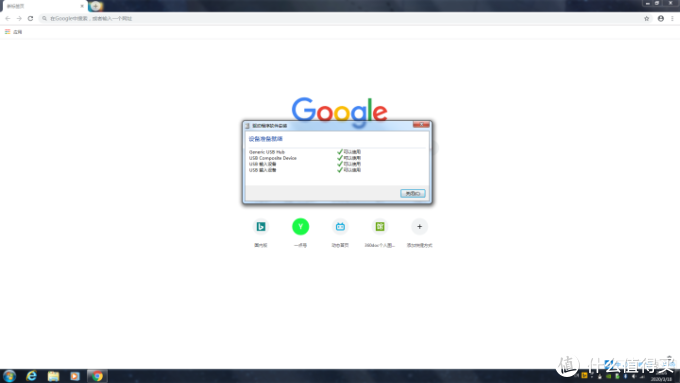Add a new shortcut with plus tile
The width and height of the screenshot is (680, 383).
[419, 226]
